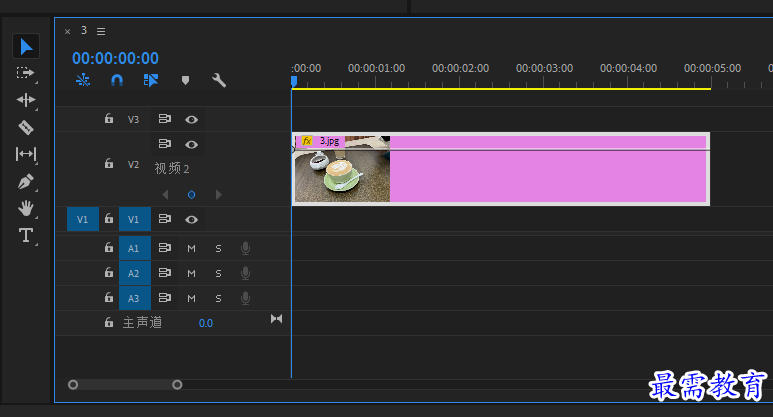Open sequence 3 panel menu
Viewport: 773px width, 417px height.
click(101, 32)
